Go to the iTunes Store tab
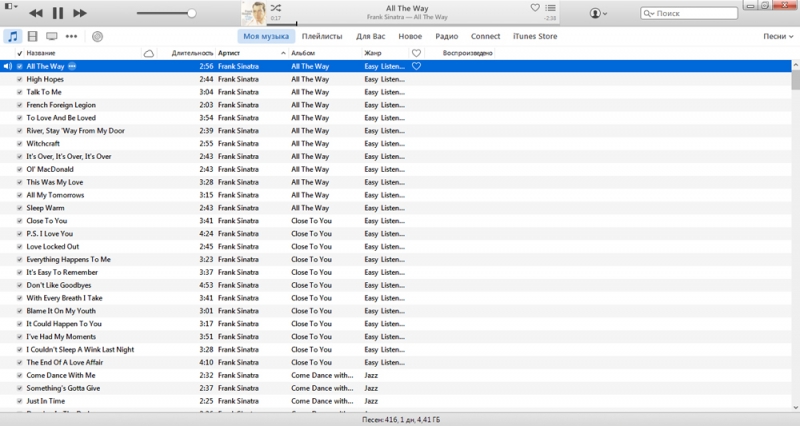The height and width of the screenshot is (426, 800). click(535, 36)
